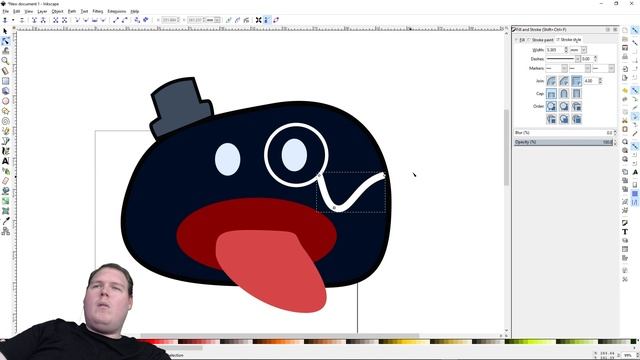Select the round cap option

pos(564,93)
